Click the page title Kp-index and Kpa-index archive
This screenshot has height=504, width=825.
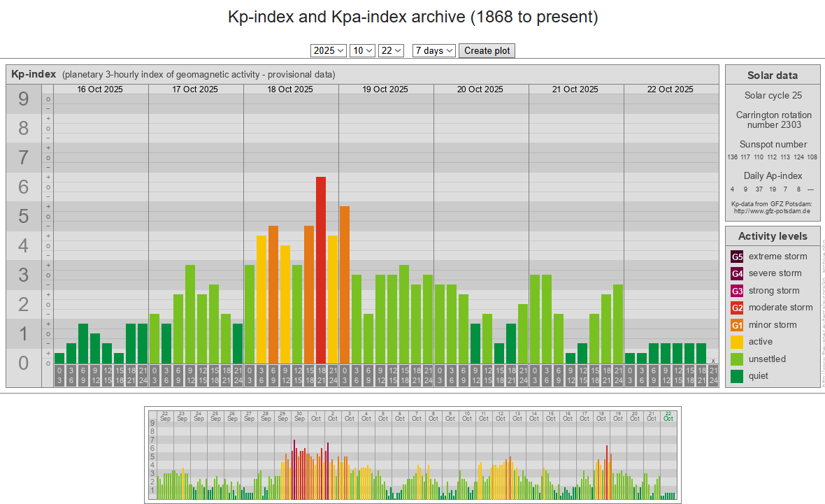pyautogui.click(x=412, y=17)
